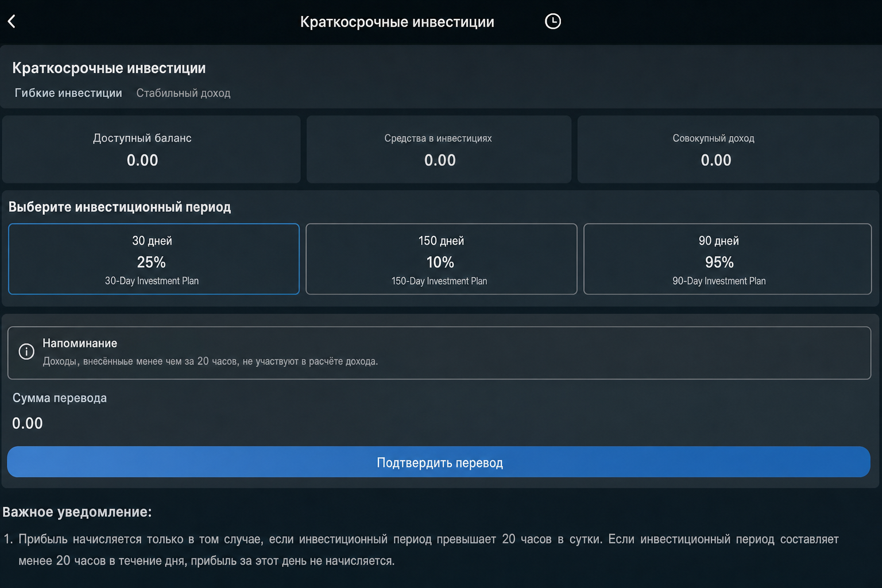
Task: Switch to the Стабильный доход tab
Action: [x=183, y=93]
